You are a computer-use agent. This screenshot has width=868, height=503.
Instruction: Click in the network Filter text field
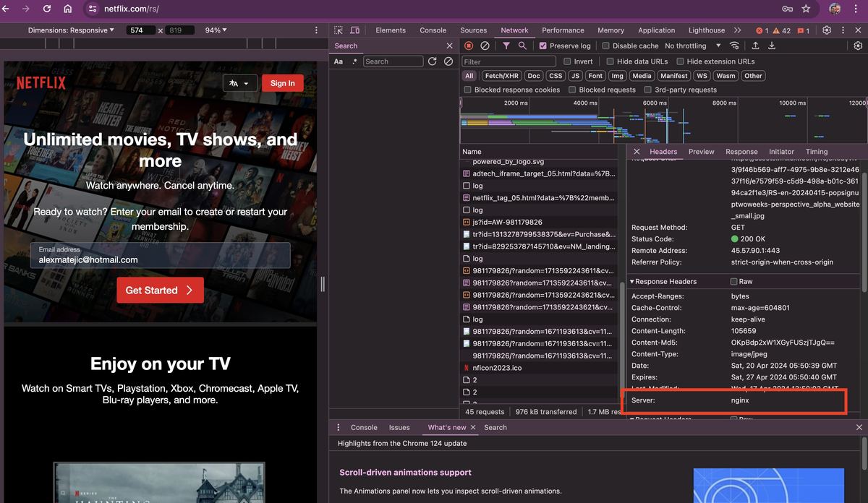[x=509, y=61]
